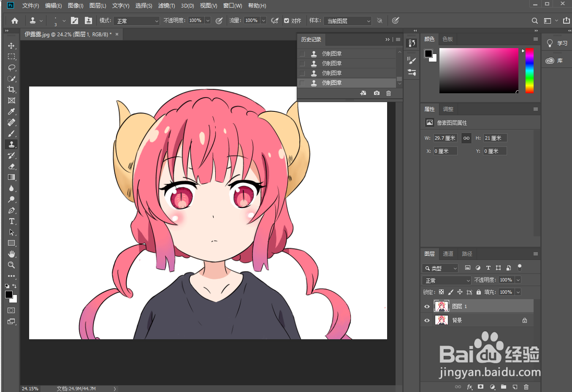The height and width of the screenshot is (392, 572).
Task: Select the Spot Healing Brush tool
Action: 11,122
